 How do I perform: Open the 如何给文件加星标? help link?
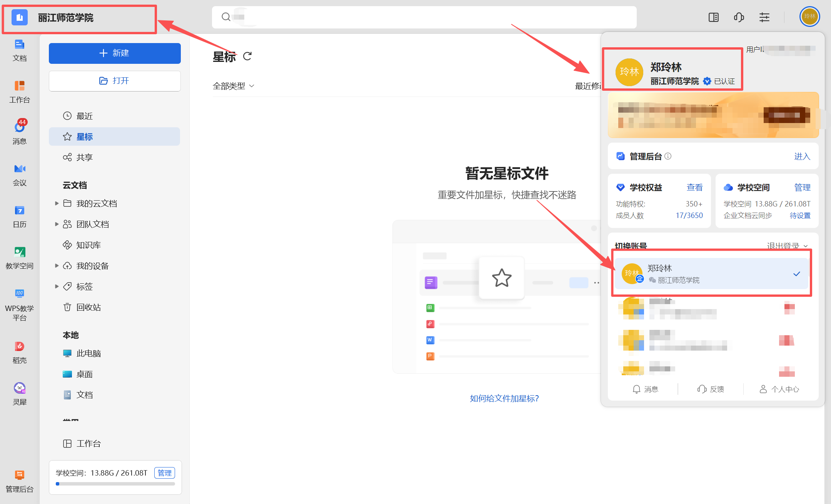point(504,398)
